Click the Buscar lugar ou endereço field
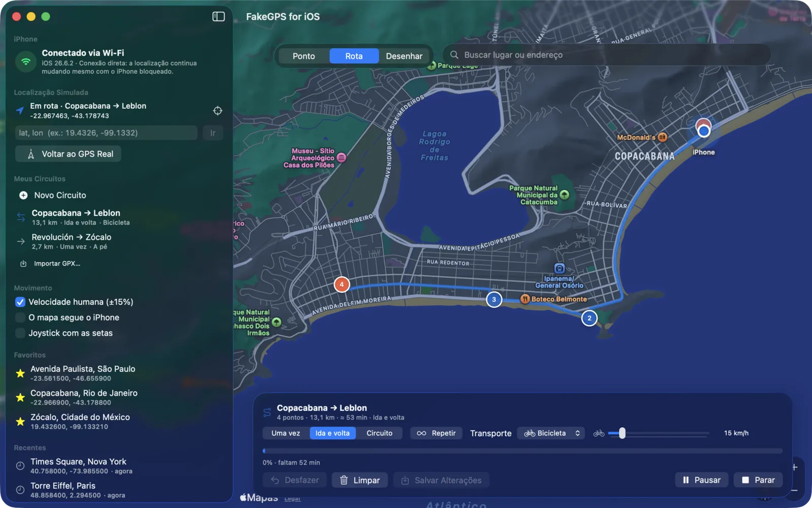The width and height of the screenshot is (812, 508). [607, 55]
